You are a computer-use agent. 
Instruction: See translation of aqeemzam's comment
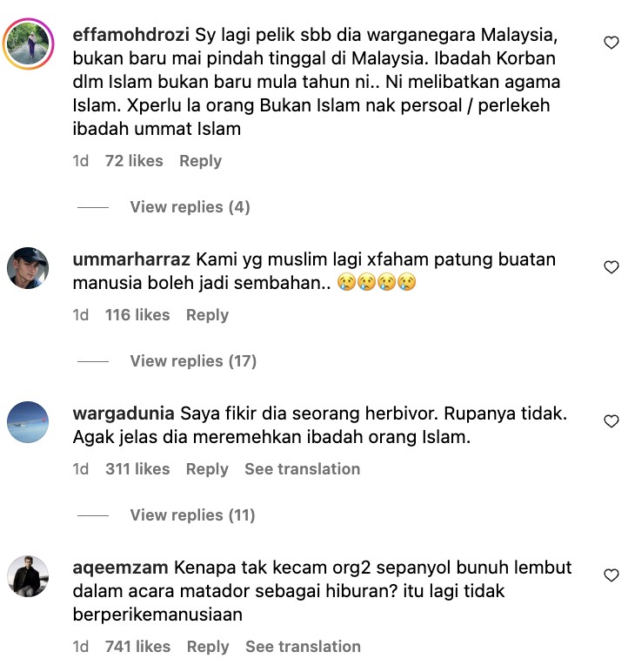tap(303, 646)
